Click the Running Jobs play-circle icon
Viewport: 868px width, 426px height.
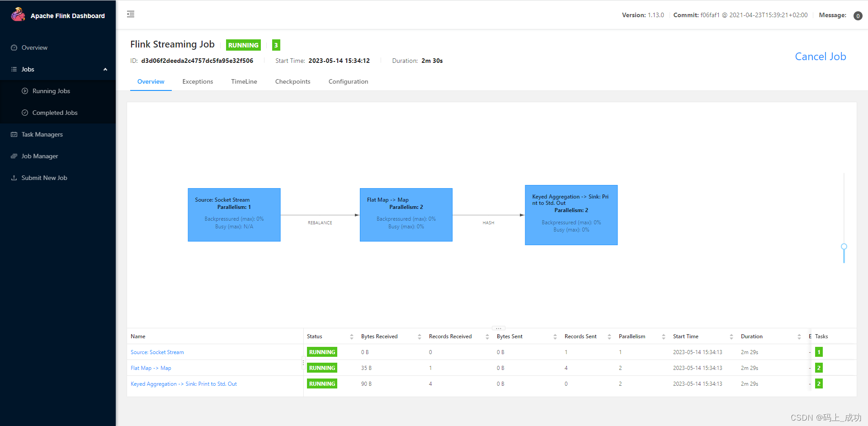[25, 91]
